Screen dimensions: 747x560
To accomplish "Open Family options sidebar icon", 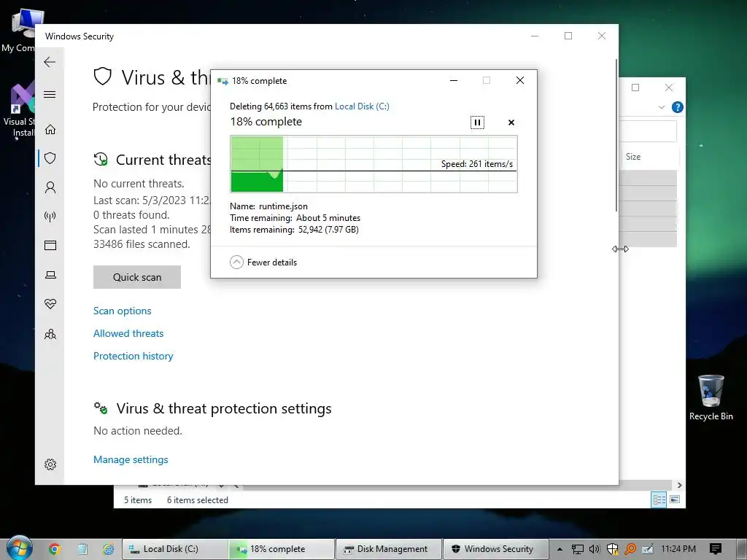I will point(50,334).
